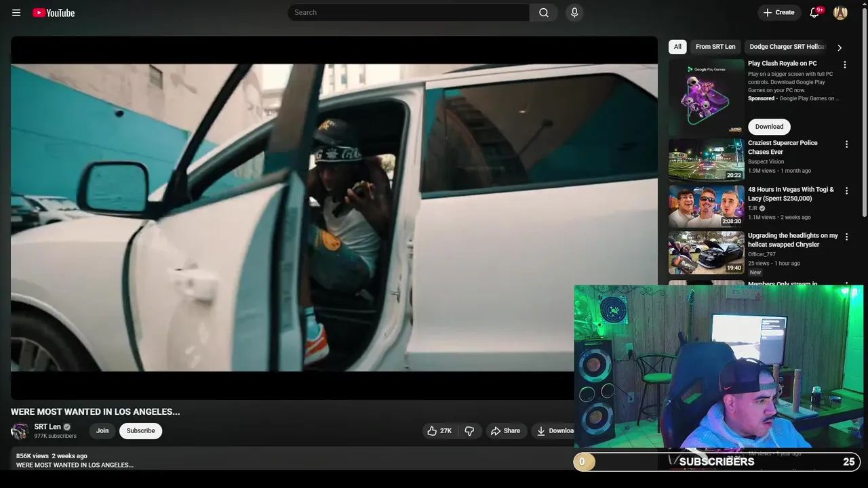Open the hamburger guide menu
Image resolution: width=868 pixels, height=488 pixels.
16,13
